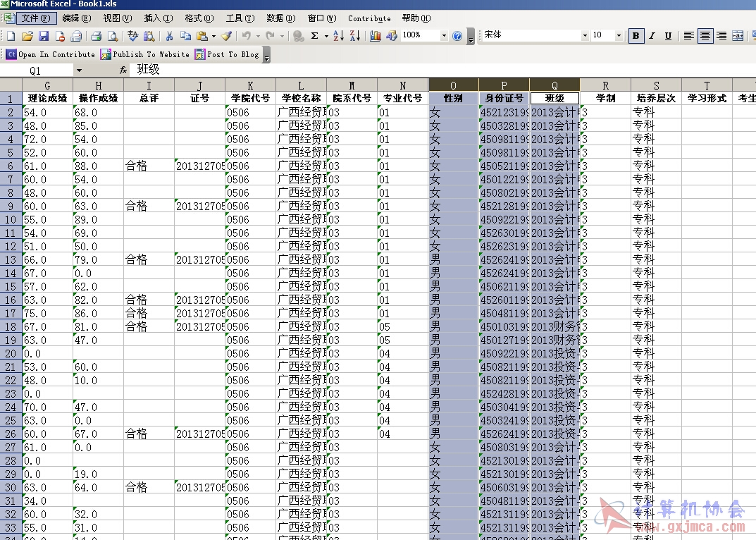
Task: Open the Contribute menu
Action: pos(369,18)
